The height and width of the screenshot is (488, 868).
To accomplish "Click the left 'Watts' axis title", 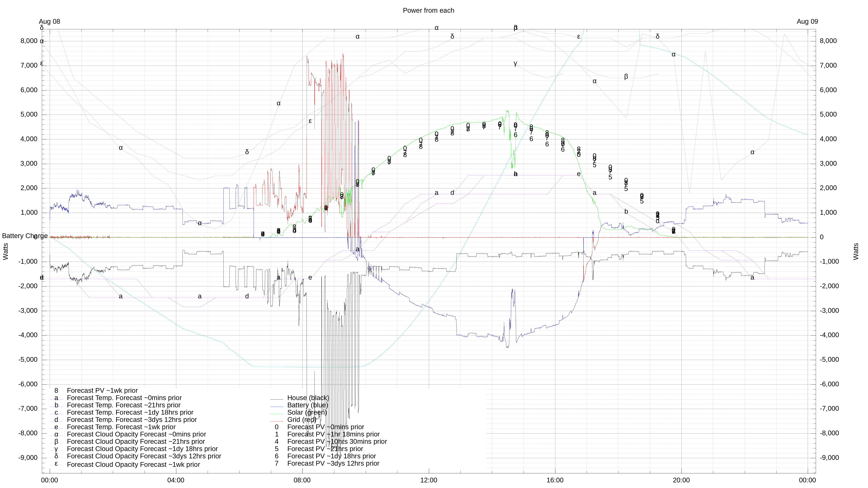I will tap(5, 252).
